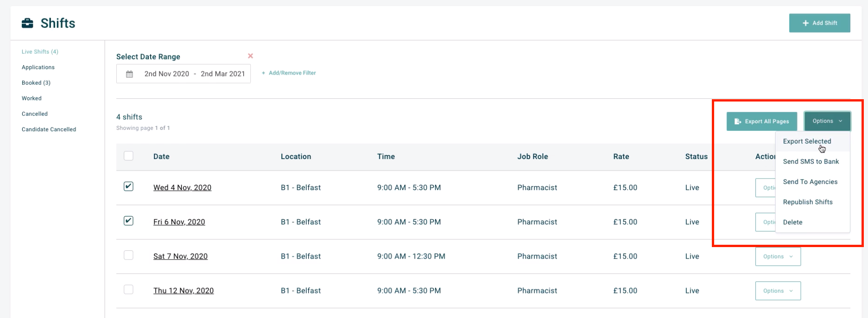Tick the Thu 12 Nov shift checkbox
The image size is (868, 318).
click(128, 290)
